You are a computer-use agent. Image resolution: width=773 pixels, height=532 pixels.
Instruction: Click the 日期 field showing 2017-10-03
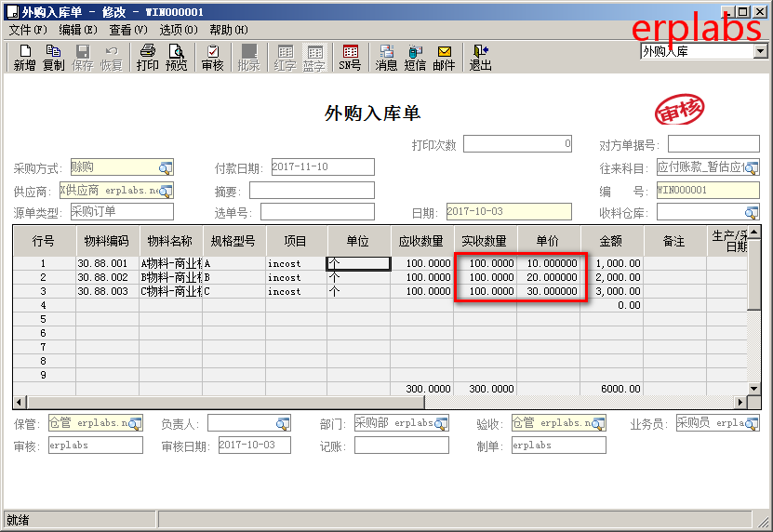[x=509, y=211]
